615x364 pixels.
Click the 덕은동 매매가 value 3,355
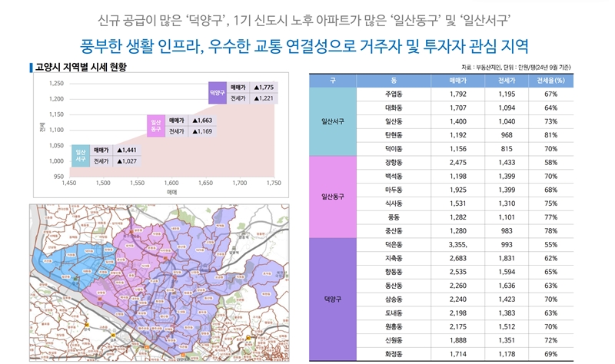point(459,244)
